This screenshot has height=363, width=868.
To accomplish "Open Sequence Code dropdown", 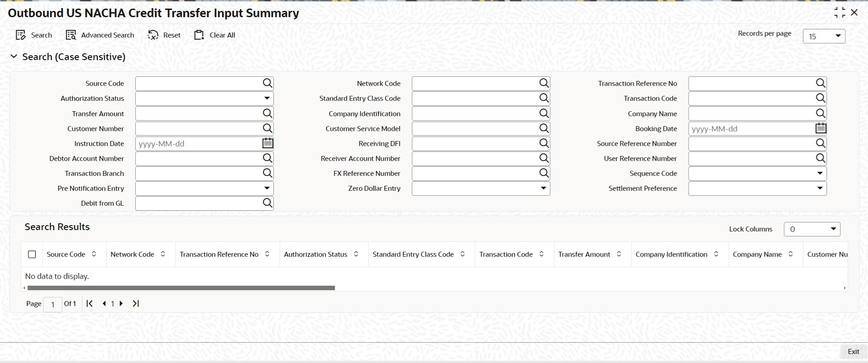I will tap(820, 173).
